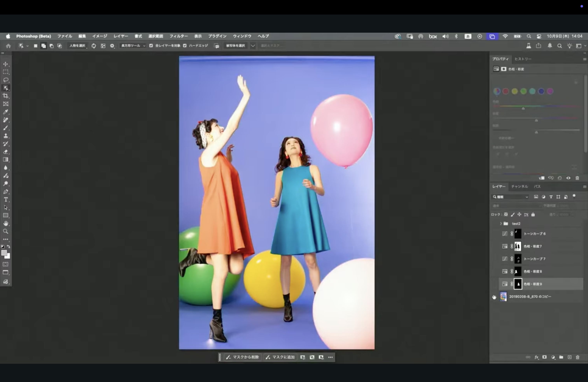Open the 長方形ツール mode dropdown
This screenshot has width=588, height=382.
tap(133, 46)
